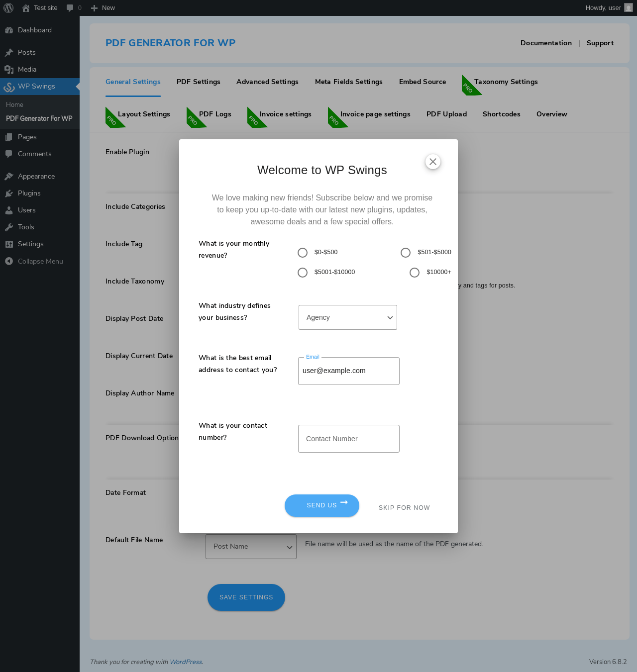Click the Collapse Menu arrow icon
Image resolution: width=637 pixels, height=672 pixels.
point(9,261)
